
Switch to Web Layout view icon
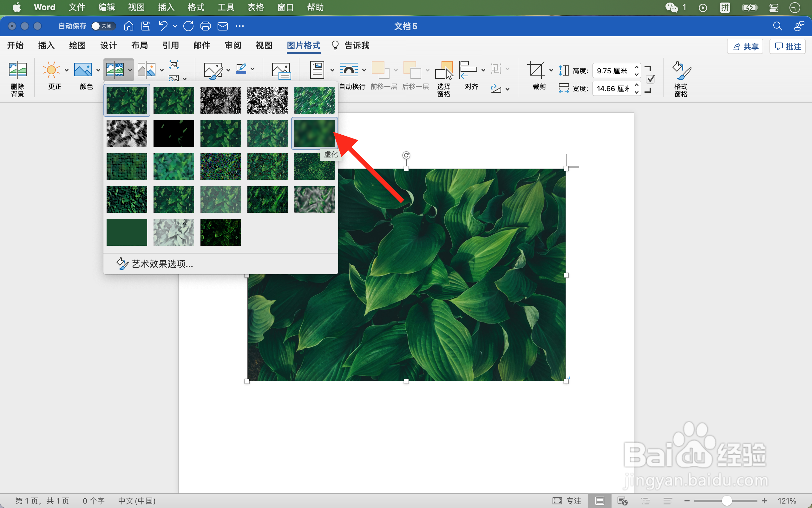point(622,501)
